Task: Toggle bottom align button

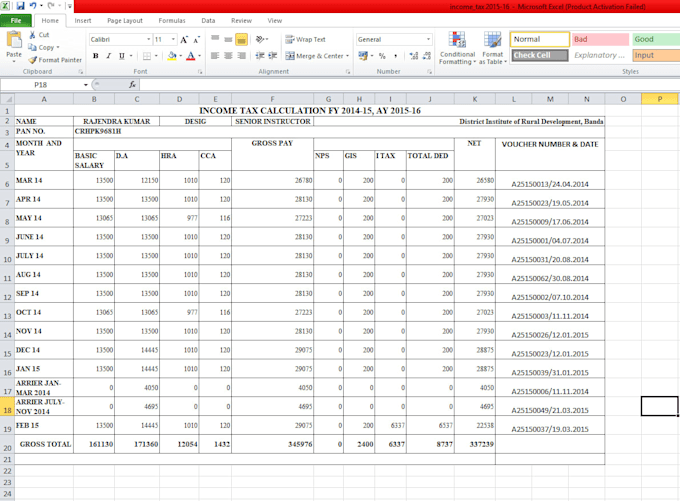Action: pyautogui.click(x=242, y=39)
